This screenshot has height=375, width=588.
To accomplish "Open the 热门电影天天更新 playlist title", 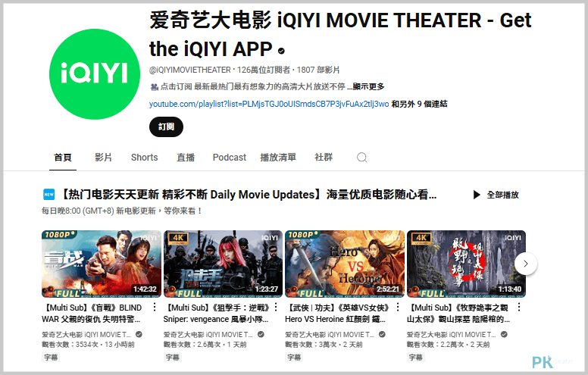I will tap(249, 195).
